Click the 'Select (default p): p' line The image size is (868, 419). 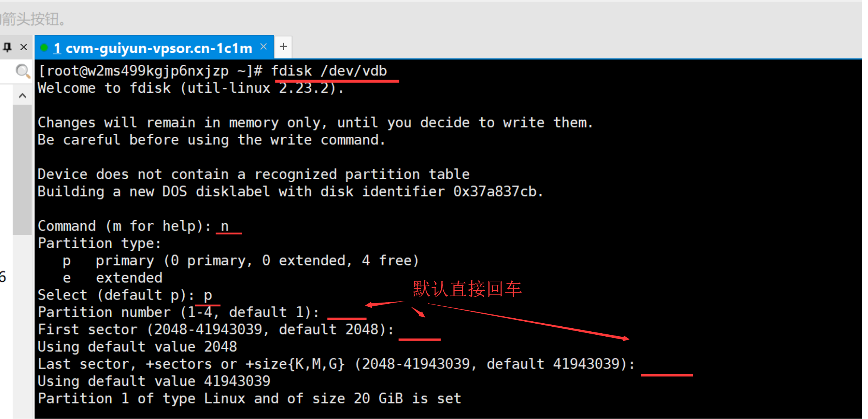(x=125, y=295)
